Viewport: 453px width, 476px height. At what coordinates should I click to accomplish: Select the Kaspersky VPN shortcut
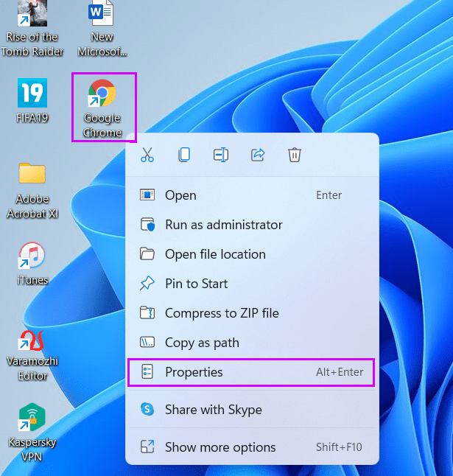pos(32,433)
